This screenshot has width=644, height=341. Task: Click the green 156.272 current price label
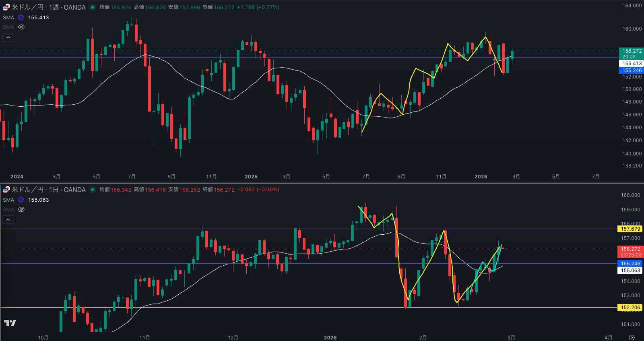(x=632, y=51)
